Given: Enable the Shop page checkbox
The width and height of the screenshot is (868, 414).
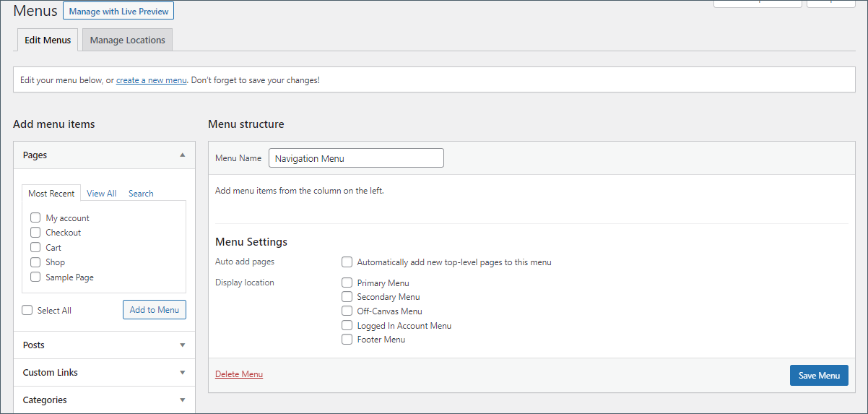Looking at the screenshot, I should click(x=35, y=262).
